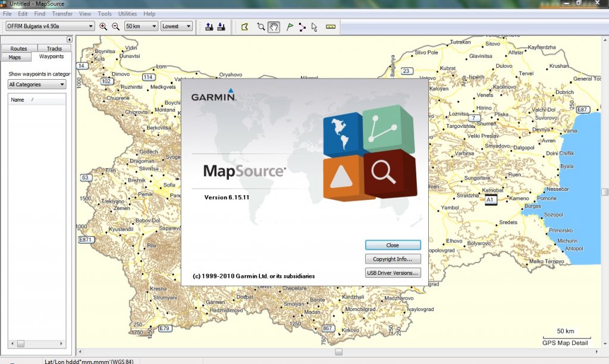Image resolution: width=609 pixels, height=364 pixels.
Task: Click the Zoom Out magnifier icon
Action: tap(115, 27)
